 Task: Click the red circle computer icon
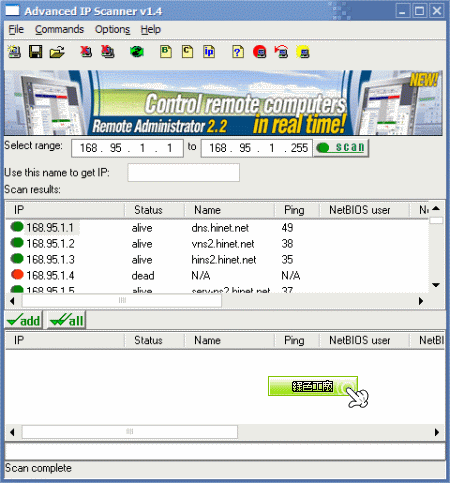click(260, 52)
